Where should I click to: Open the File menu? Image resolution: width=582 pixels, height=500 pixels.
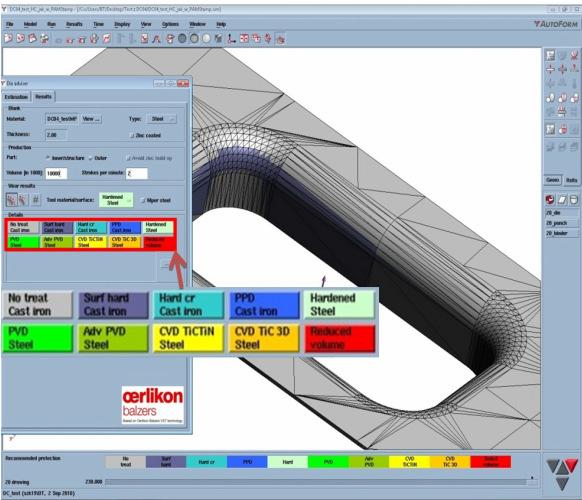[x=9, y=24]
